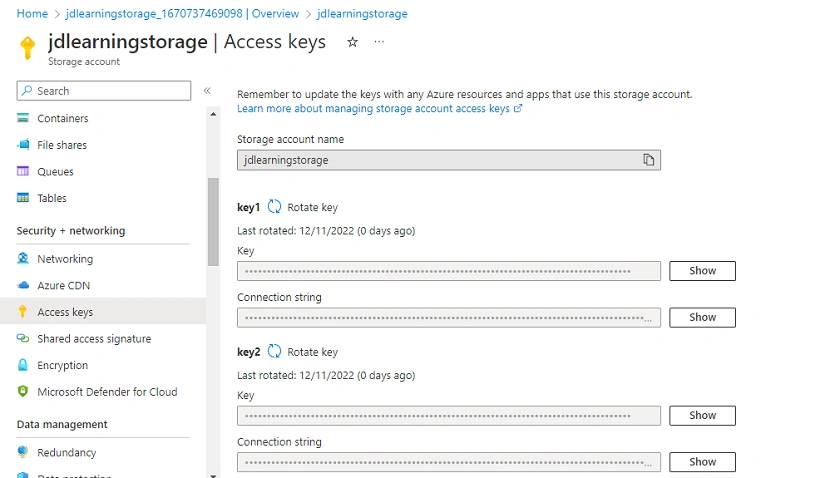The width and height of the screenshot is (840, 478).
Task: Open the ellipsis more options menu
Action: 379,42
